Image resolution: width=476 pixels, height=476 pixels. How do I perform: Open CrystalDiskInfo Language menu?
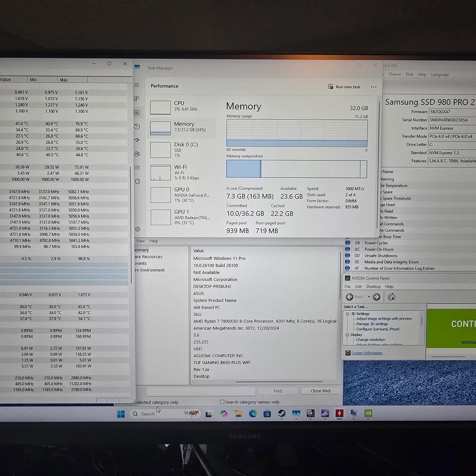click(440, 74)
